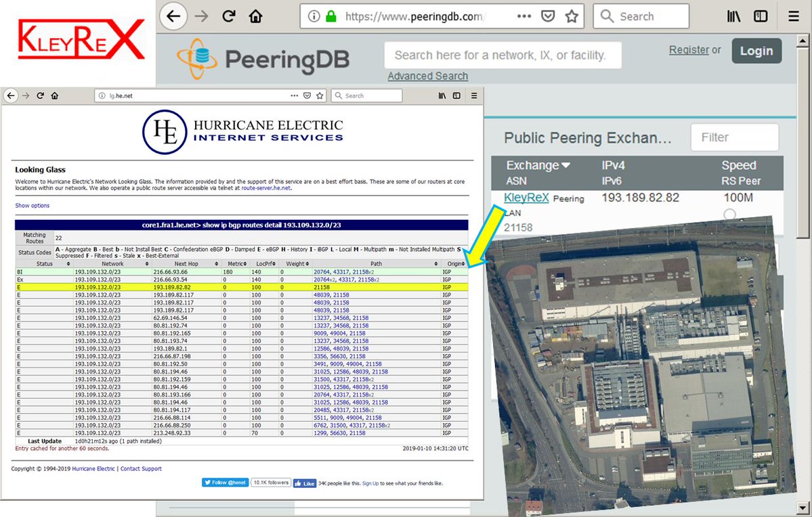This screenshot has height=517, width=812.
Task: Go back in the lg.he.net window
Action: tap(11, 95)
